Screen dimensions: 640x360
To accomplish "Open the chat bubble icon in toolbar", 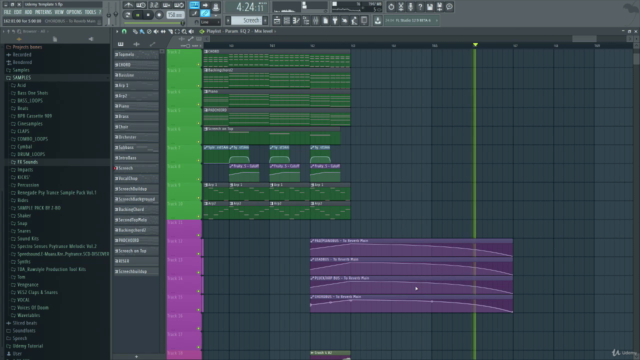I will coord(449,7).
